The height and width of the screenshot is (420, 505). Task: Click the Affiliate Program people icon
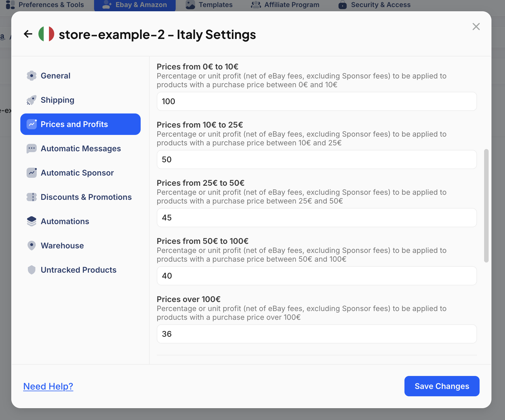point(256,5)
